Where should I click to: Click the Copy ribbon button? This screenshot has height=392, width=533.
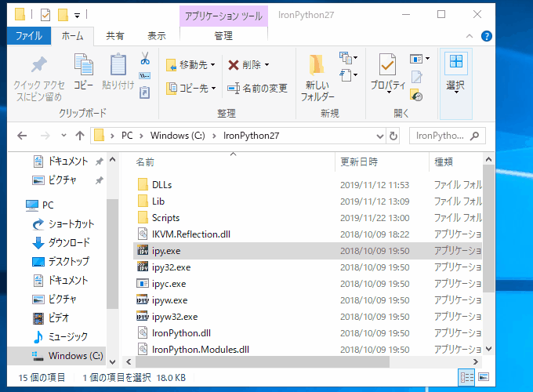click(x=83, y=72)
